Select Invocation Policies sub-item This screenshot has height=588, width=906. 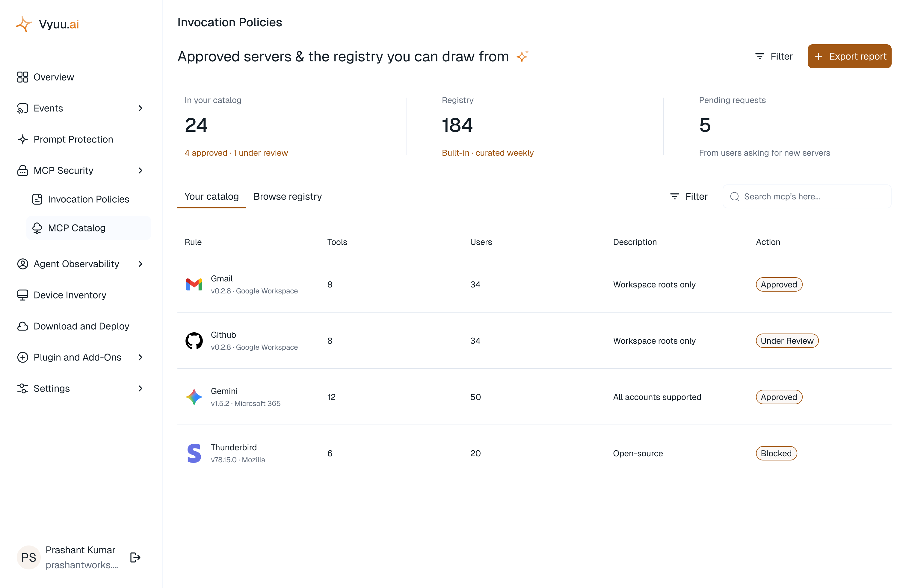88,199
